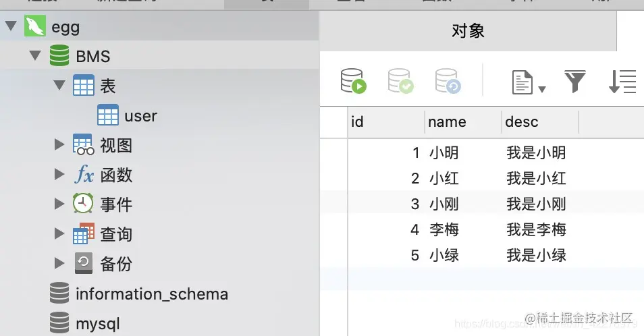Click the name cell 小绿
Viewport: 644px width, 336px height.
click(x=444, y=255)
